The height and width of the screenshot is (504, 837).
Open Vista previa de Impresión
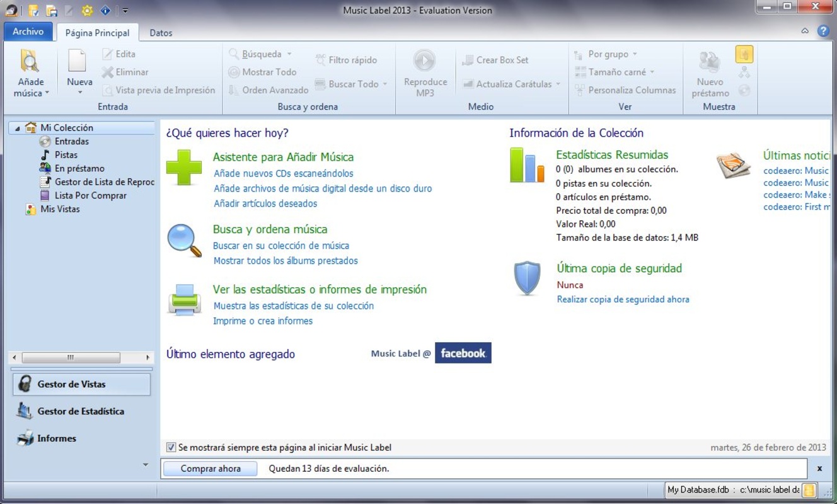point(158,90)
